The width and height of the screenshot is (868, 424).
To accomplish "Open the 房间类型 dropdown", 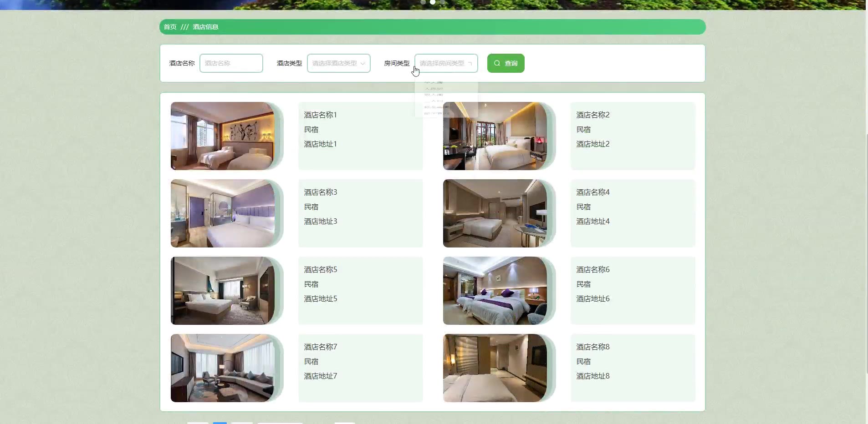I will pos(446,63).
